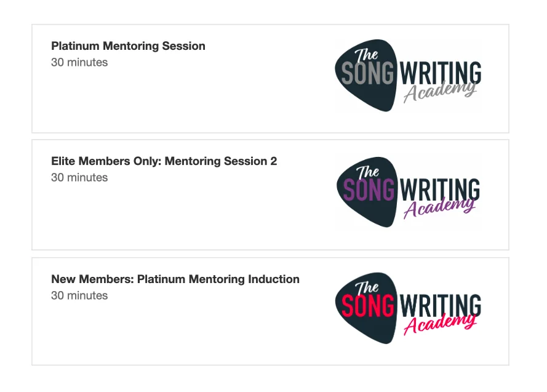Viewport: 547px width, 392px height.
Task: Click the guitar pick in the purple logo
Action: pos(367,192)
